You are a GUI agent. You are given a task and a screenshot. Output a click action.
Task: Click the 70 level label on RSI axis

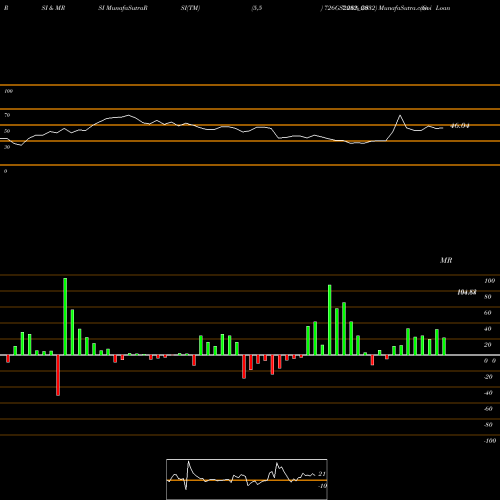coord(7,115)
